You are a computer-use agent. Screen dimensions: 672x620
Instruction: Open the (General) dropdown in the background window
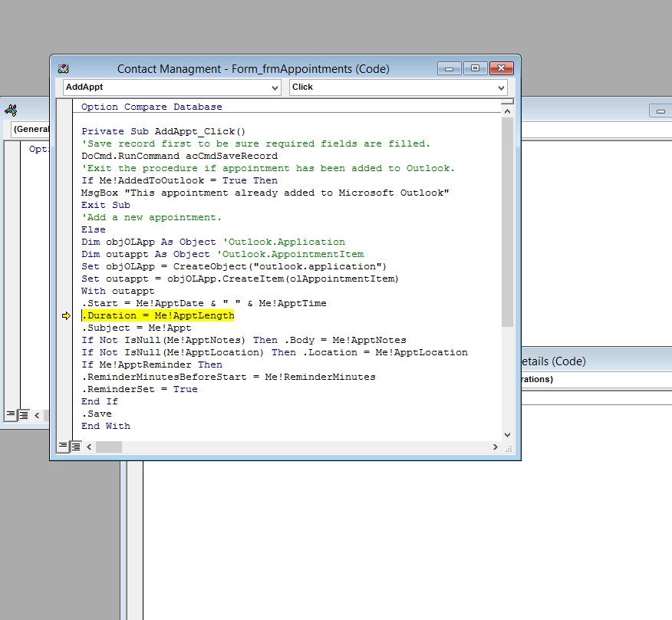(31, 129)
